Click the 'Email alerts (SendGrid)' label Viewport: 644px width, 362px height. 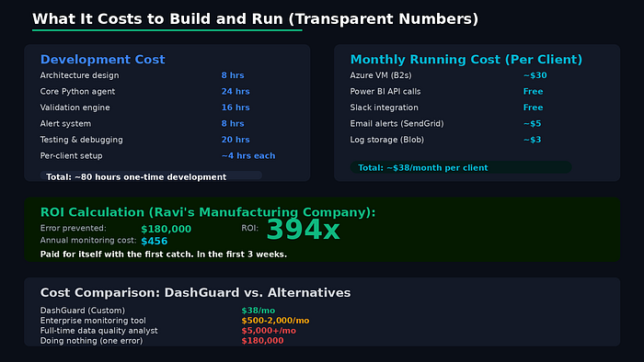(397, 123)
